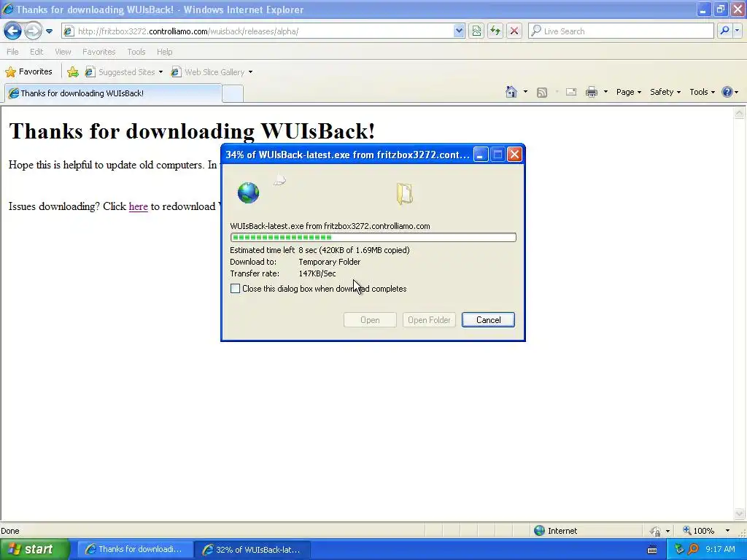Click the red Stop loading icon
This screenshot has width=747, height=560.
click(x=514, y=31)
